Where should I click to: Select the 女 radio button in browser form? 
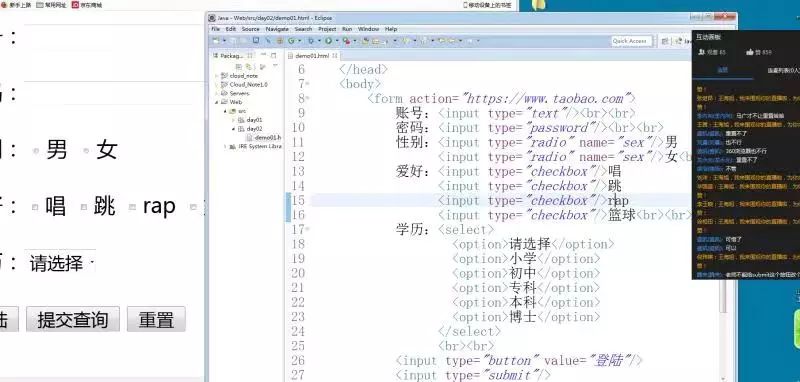tap(86, 151)
